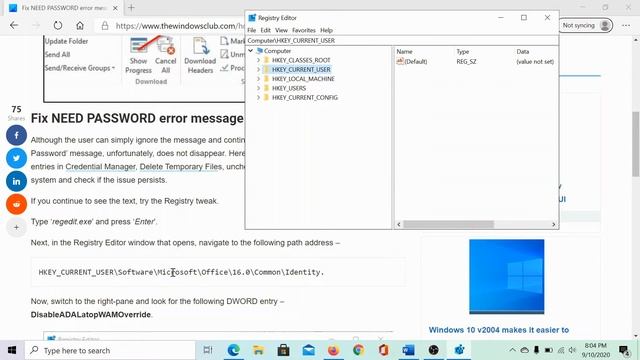The width and height of the screenshot is (640, 360).
Task: Click the Facebook share icon
Action: tap(16, 135)
